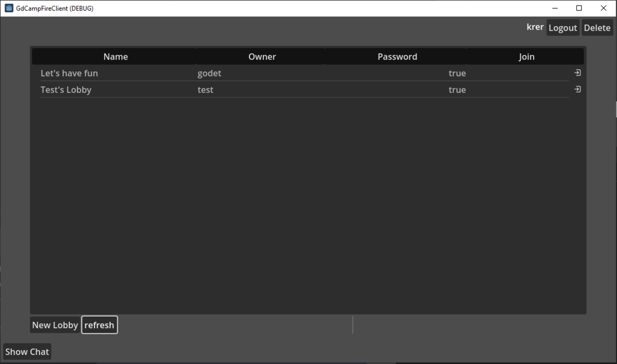Minimize the GdCampFireClient window
The height and width of the screenshot is (364, 617).
click(555, 8)
